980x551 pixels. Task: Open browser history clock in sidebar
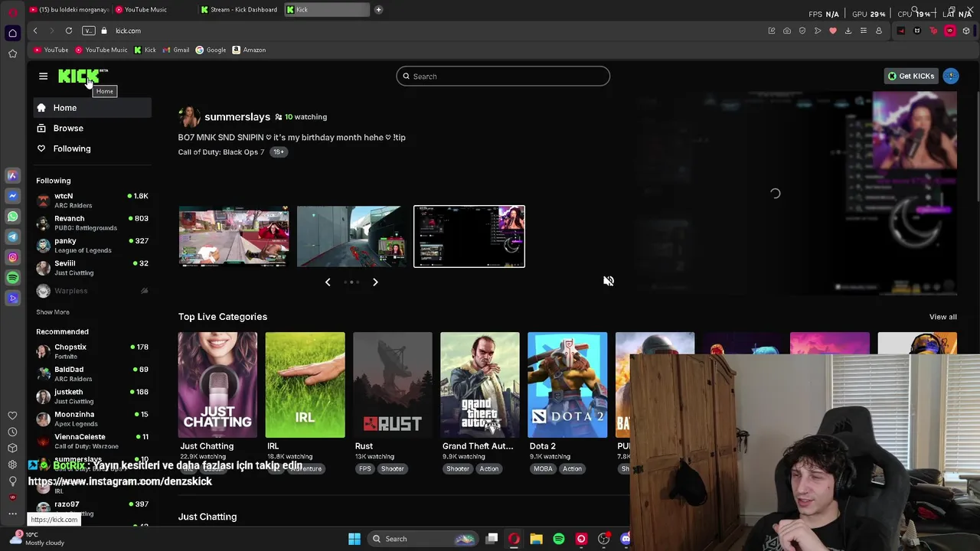tap(12, 432)
